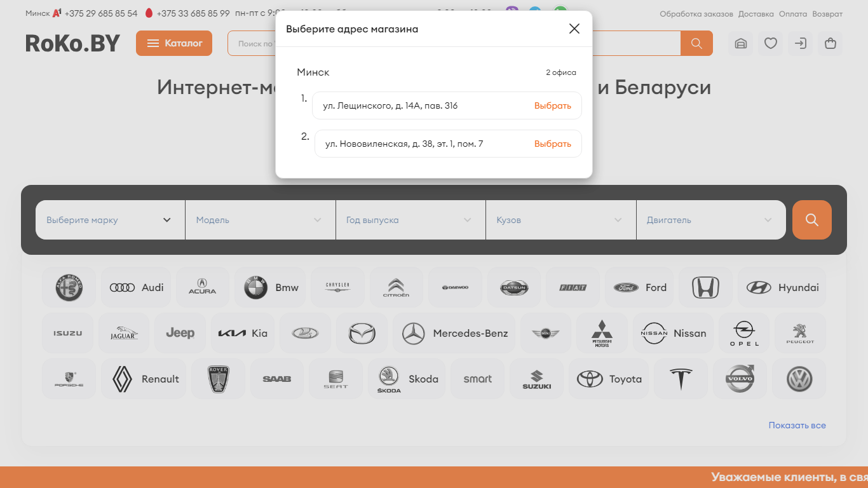Select the Acura logo
The height and width of the screenshot is (488, 868).
pos(203,287)
